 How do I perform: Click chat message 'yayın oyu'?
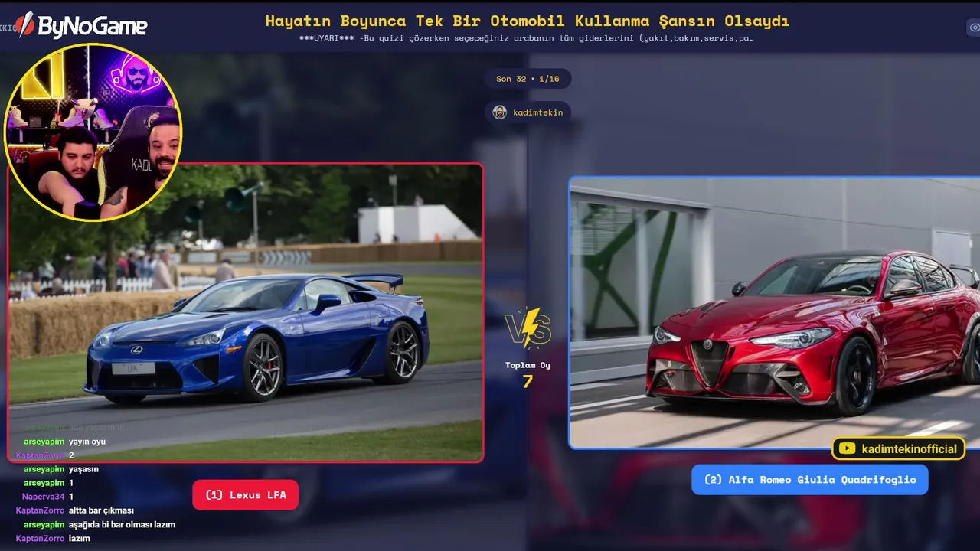pyautogui.click(x=87, y=442)
